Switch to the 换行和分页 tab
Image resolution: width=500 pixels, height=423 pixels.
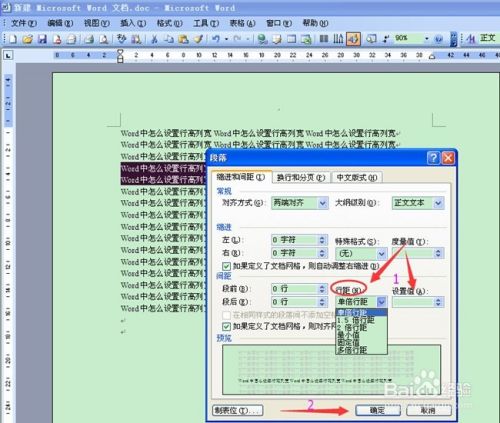pyautogui.click(x=301, y=178)
